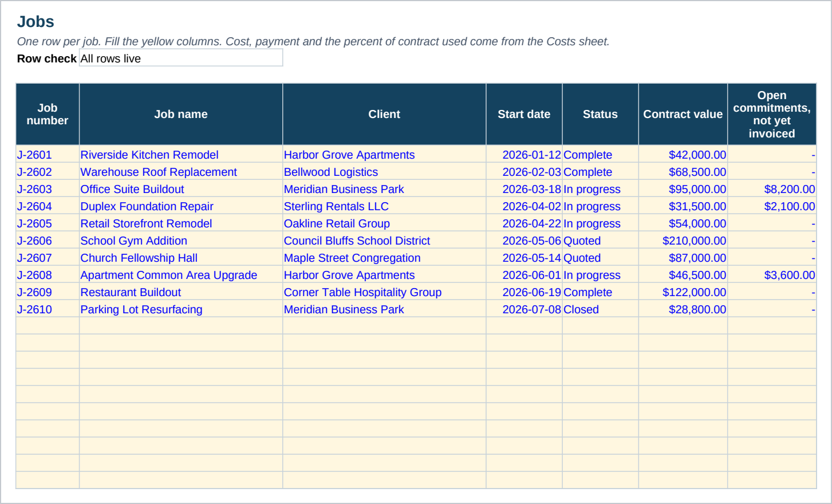Click the "Sterling Rentals LLC" client cell
This screenshot has height=504, width=832.
pos(384,206)
